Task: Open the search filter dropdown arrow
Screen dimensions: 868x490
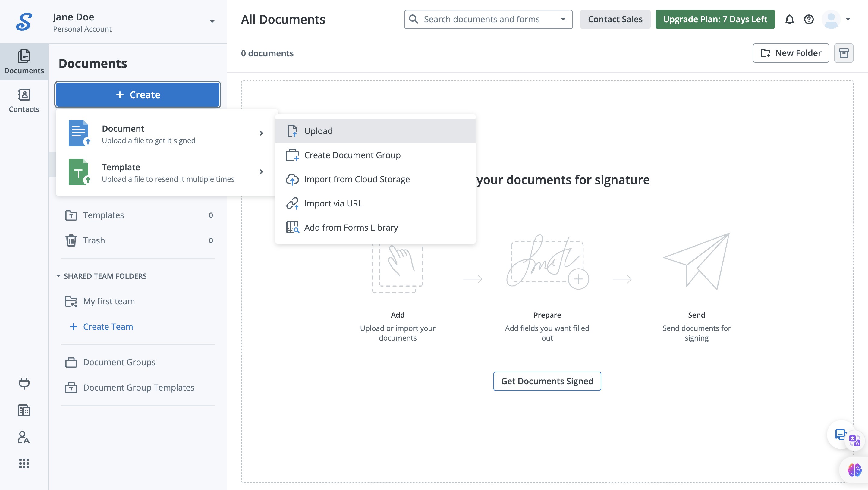Action: 563,19
